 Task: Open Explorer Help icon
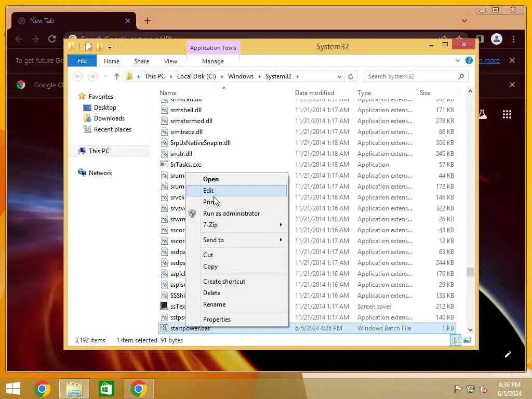[x=469, y=60]
